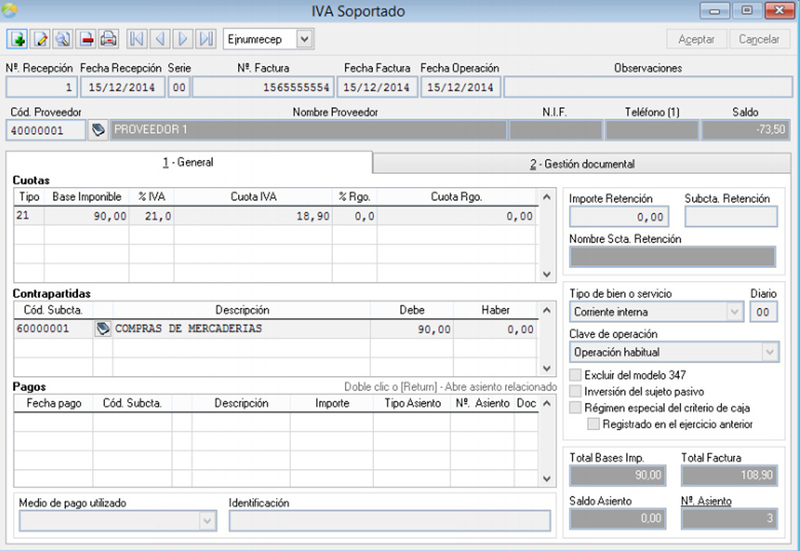This screenshot has width=800, height=551.
Task: Click the Saldo value -73,50
Action: [x=746, y=130]
